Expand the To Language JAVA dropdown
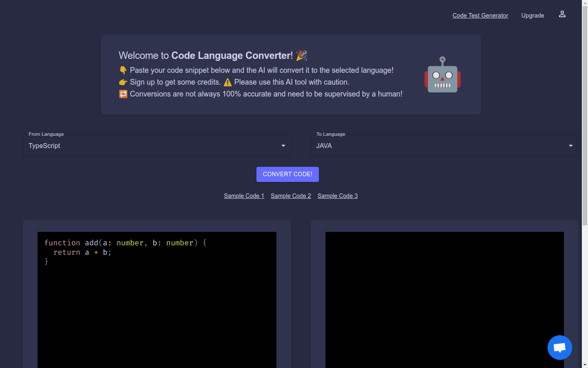The width and height of the screenshot is (588, 368). [x=444, y=146]
